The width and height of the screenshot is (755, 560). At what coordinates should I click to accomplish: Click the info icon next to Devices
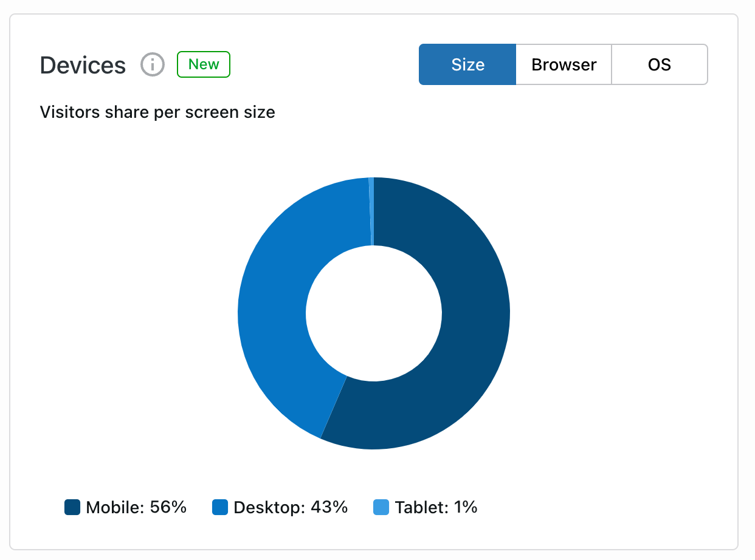(153, 64)
